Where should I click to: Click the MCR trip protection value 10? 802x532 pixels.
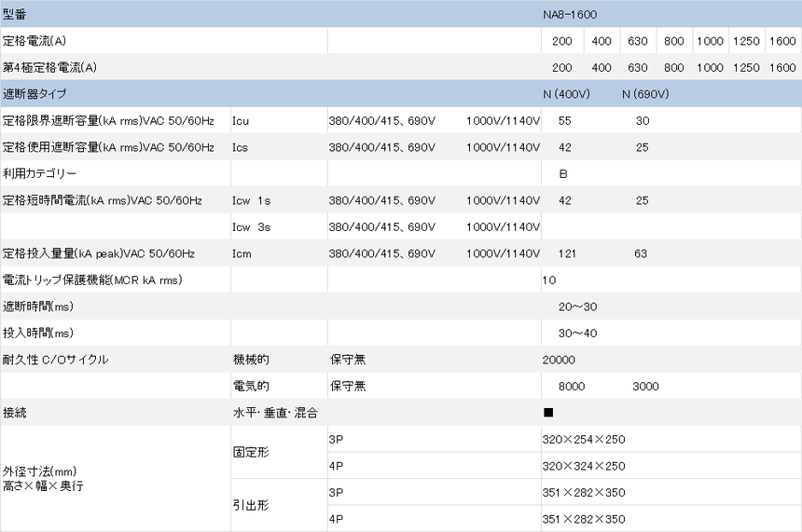click(x=549, y=280)
